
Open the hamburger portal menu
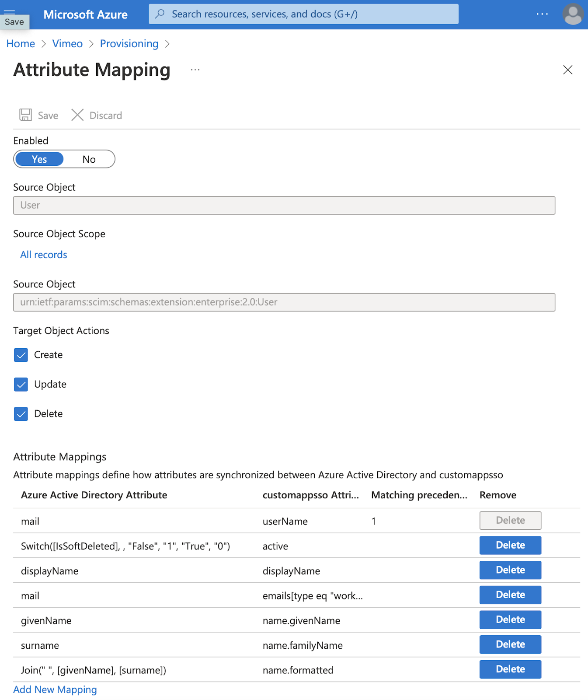tap(10, 11)
